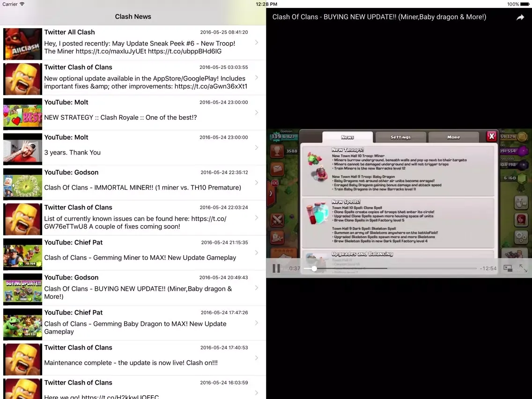Open Chief Pat Gemming Miner thumbnail
Screen dimensions: 532x399
click(23, 254)
